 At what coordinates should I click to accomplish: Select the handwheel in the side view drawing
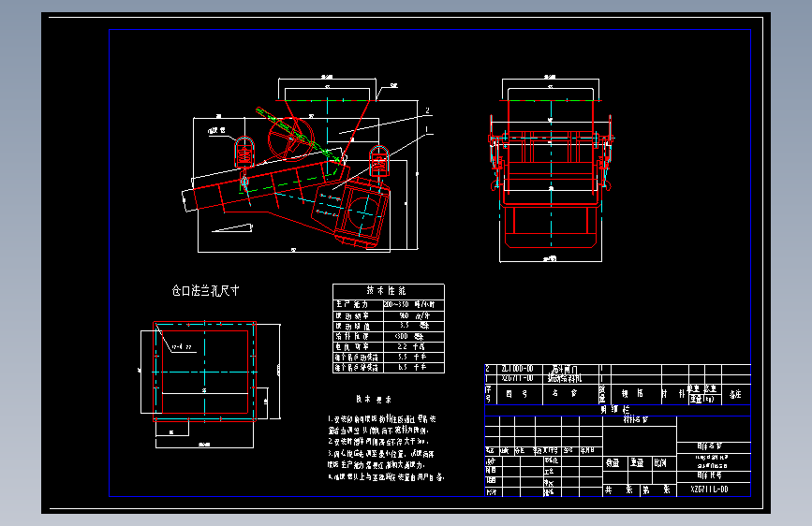pyautogui.click(x=290, y=139)
